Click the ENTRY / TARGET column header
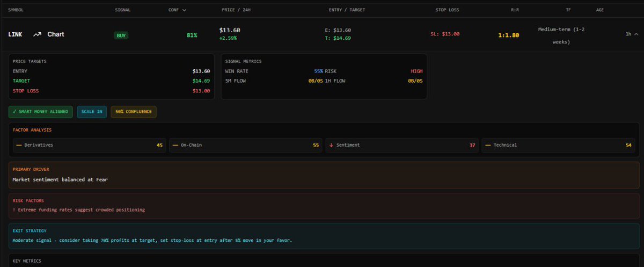The image size is (644, 267). click(x=346, y=10)
